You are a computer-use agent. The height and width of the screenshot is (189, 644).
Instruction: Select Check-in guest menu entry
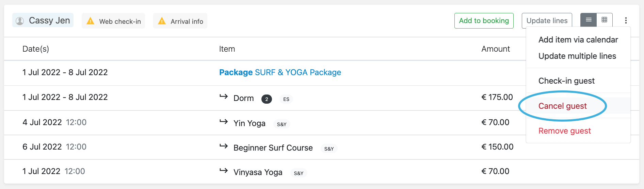pyautogui.click(x=566, y=81)
